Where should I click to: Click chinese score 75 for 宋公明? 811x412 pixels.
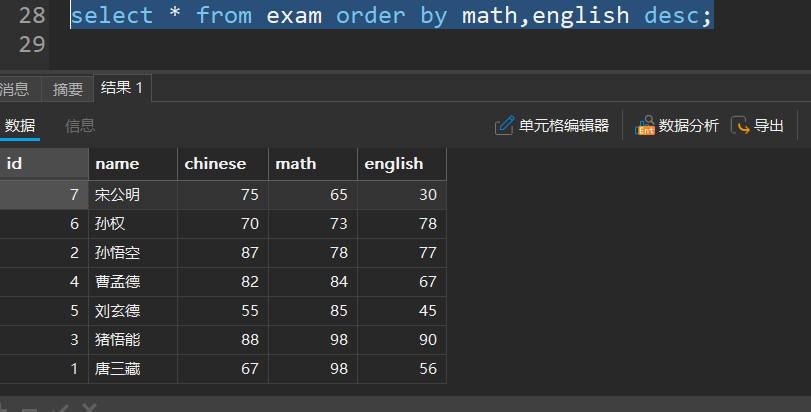tap(223, 195)
